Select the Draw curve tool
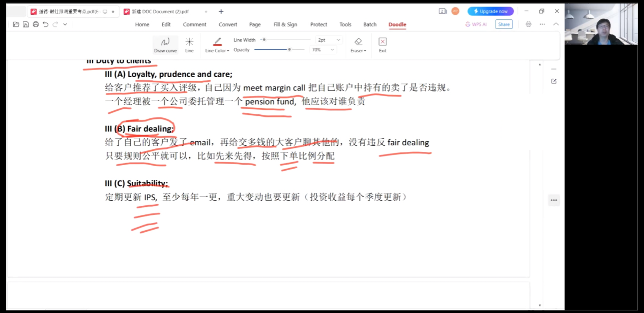This screenshot has height=313, width=644. pyautogui.click(x=165, y=44)
